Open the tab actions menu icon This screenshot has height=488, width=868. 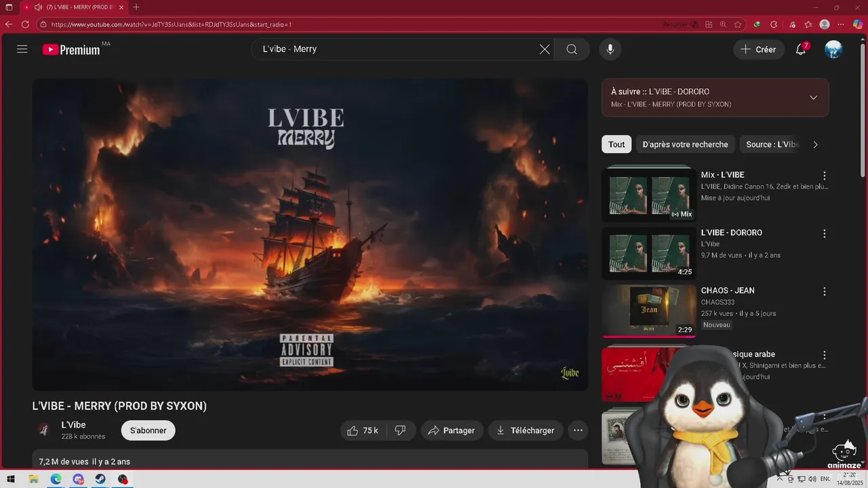point(9,7)
